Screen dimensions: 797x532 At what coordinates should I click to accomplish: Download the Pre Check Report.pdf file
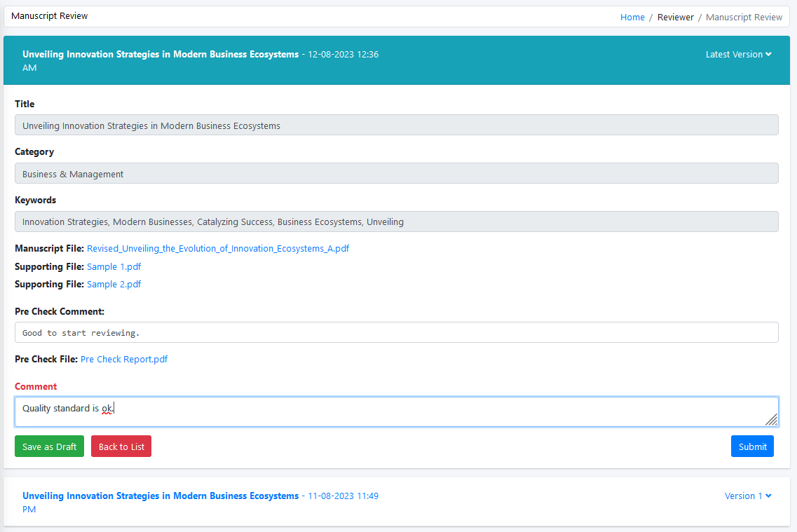(x=123, y=359)
